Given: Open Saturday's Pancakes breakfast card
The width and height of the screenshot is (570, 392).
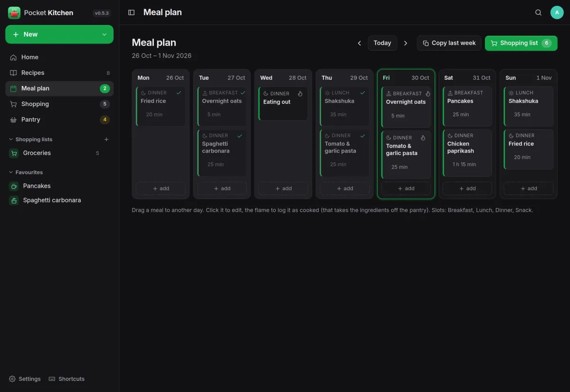Looking at the screenshot, I should click(467, 106).
